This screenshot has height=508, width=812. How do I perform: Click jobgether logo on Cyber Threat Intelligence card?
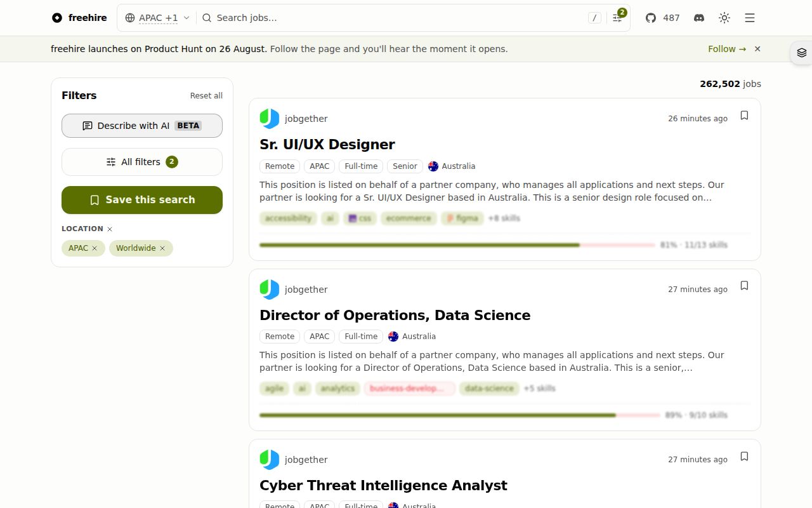[x=270, y=460]
